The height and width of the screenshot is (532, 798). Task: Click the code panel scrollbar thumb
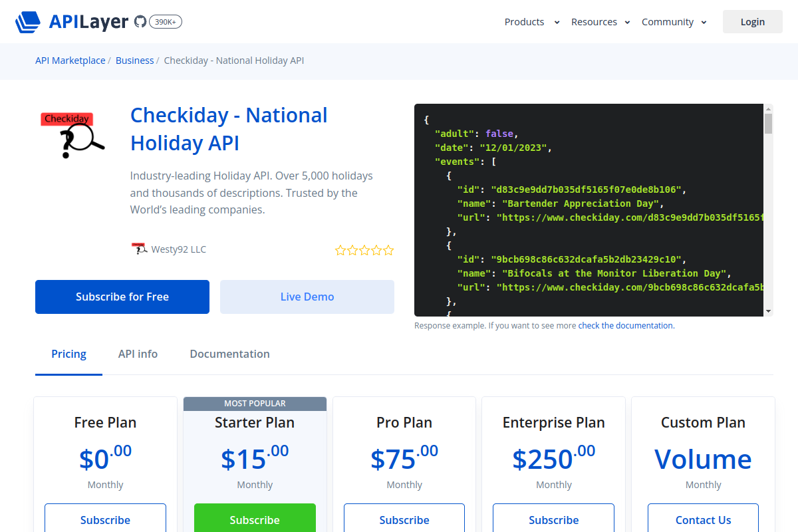pos(769,124)
